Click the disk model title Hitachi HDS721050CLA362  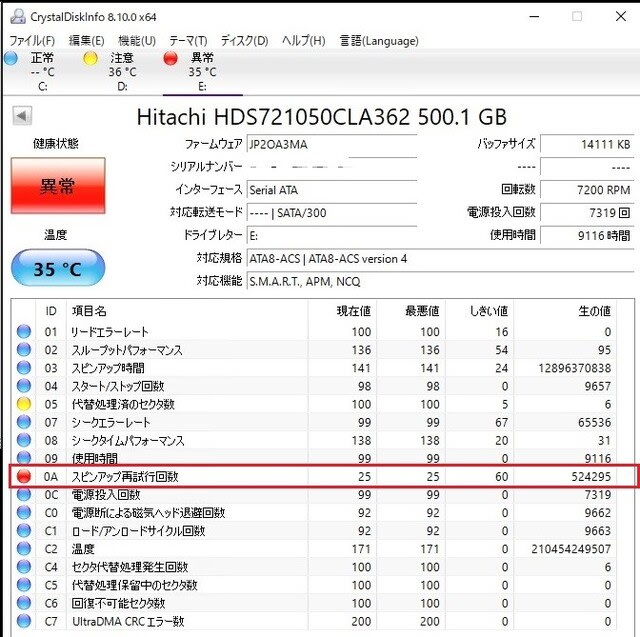pos(322,117)
